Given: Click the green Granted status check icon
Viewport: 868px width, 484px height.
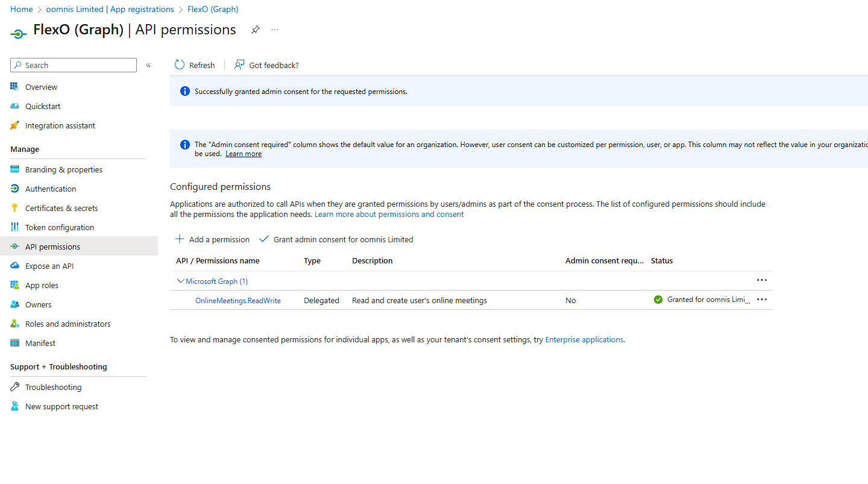Looking at the screenshot, I should tap(658, 300).
